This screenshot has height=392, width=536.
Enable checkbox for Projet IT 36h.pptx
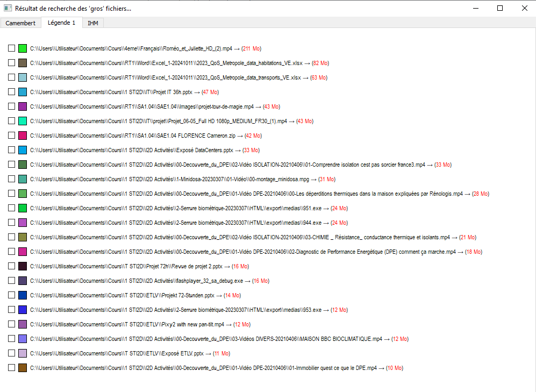(x=12, y=92)
